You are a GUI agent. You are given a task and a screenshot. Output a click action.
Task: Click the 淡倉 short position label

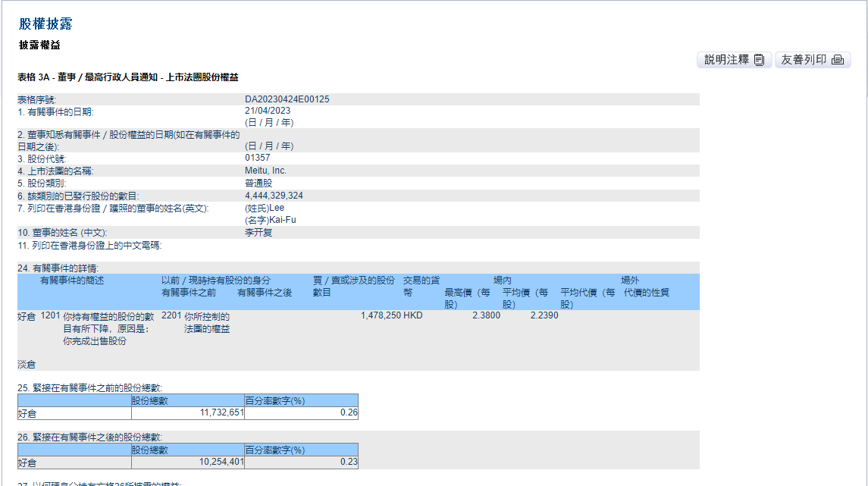pyautogui.click(x=27, y=364)
